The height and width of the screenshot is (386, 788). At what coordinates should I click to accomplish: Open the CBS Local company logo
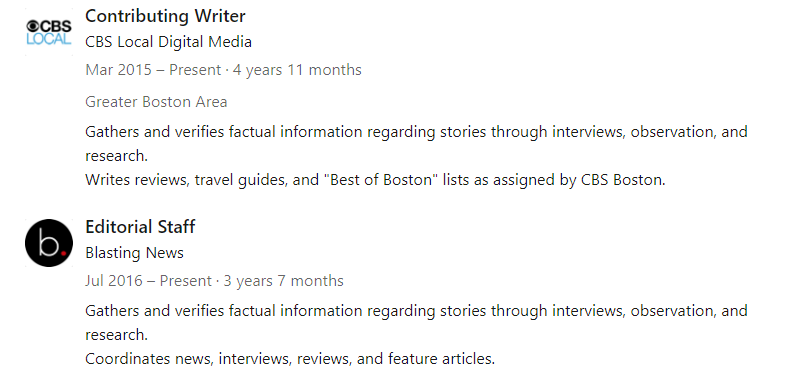[x=49, y=32]
